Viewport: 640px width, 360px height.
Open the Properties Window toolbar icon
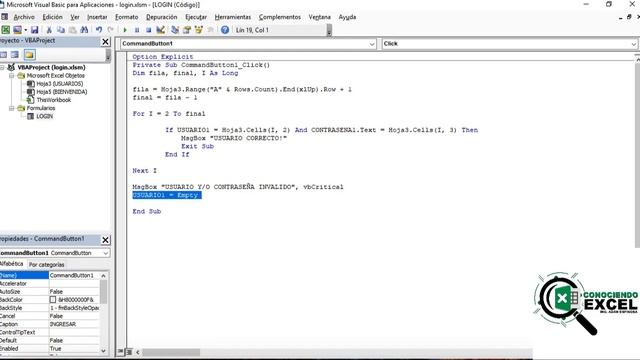pos(187,30)
